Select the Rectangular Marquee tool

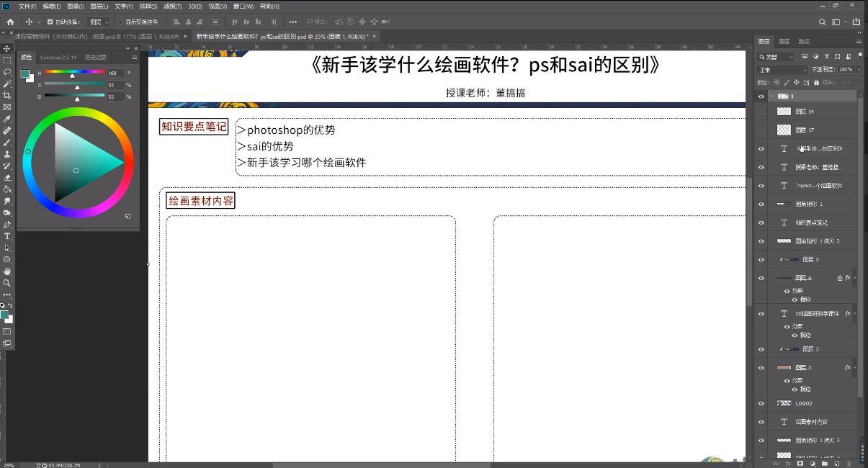pyautogui.click(x=7, y=60)
